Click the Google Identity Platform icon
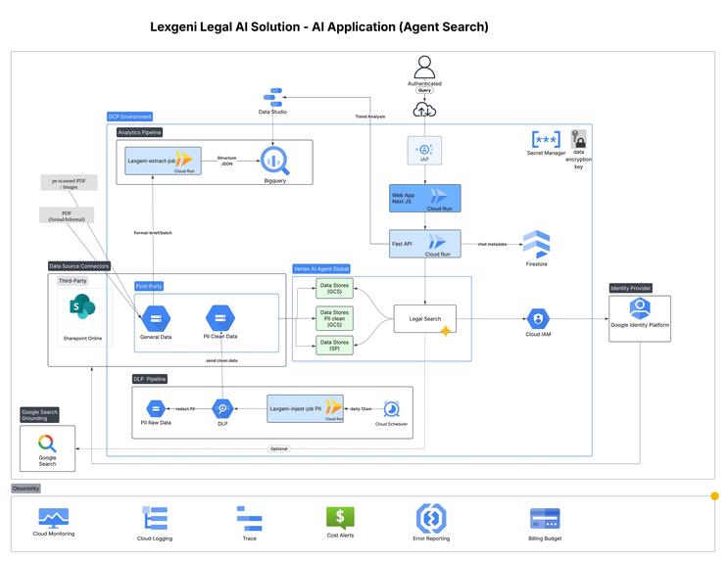Image resolution: width=728 pixels, height=561 pixels. coord(640,308)
